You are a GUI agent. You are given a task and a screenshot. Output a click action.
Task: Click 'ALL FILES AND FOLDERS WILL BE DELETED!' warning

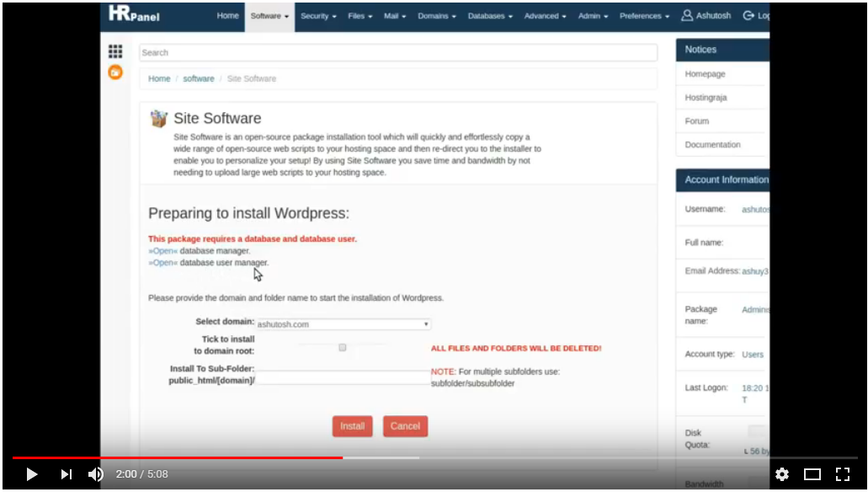pyautogui.click(x=516, y=349)
